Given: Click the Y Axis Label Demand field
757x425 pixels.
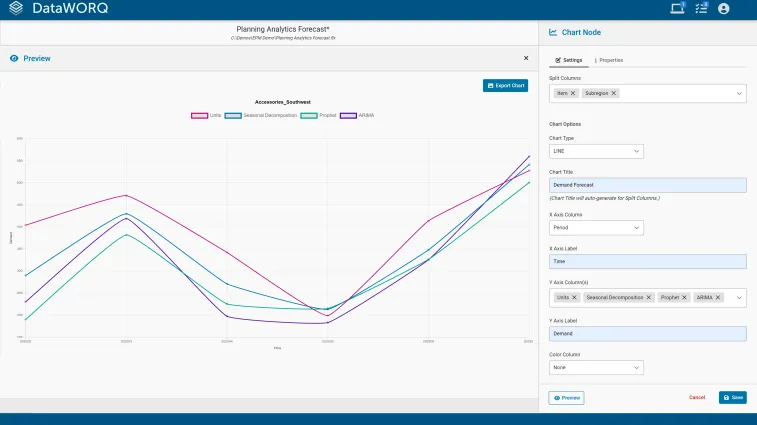Looking at the screenshot, I should pyautogui.click(x=647, y=334).
